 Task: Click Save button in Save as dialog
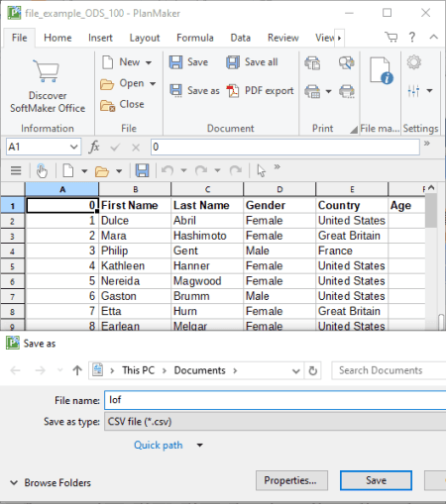pyautogui.click(x=376, y=480)
